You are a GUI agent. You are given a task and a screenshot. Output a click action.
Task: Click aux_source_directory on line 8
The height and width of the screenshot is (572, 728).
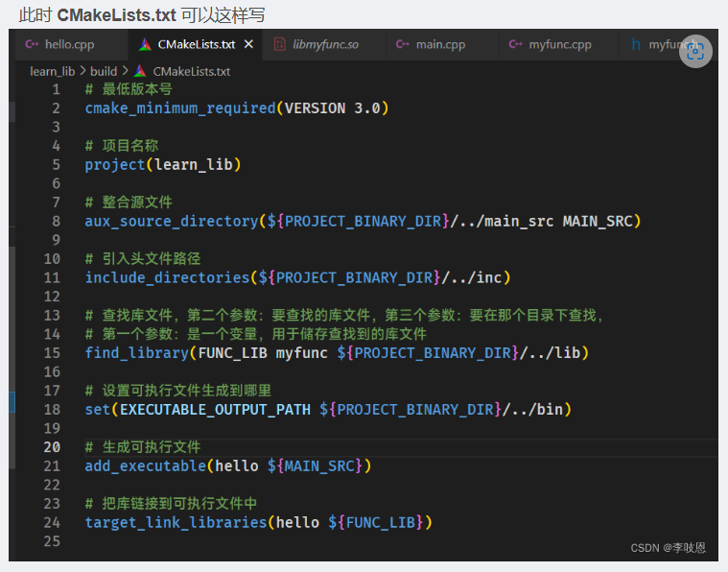[172, 221]
